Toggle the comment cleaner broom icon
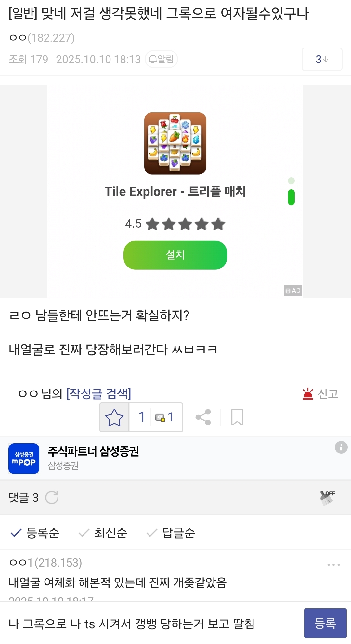The width and height of the screenshot is (351, 644). (327, 497)
